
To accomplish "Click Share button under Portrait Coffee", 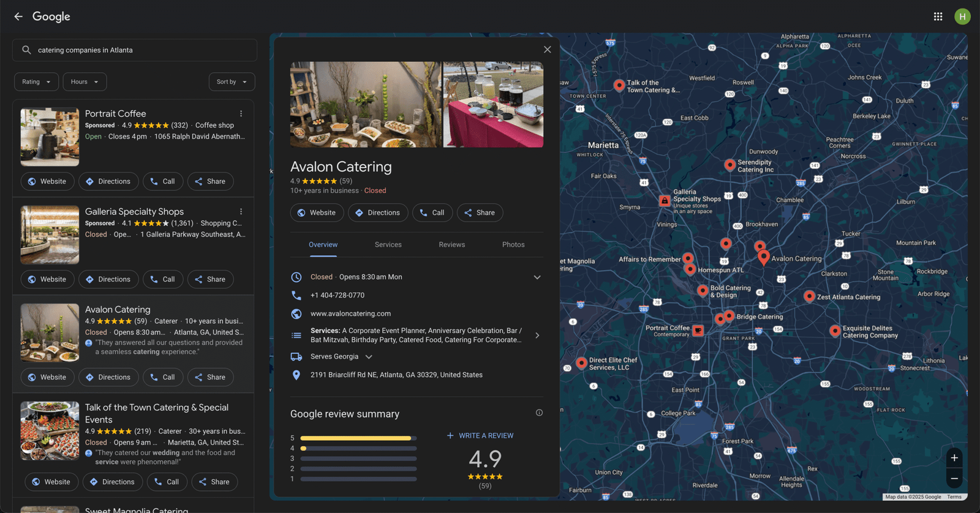I will point(210,182).
